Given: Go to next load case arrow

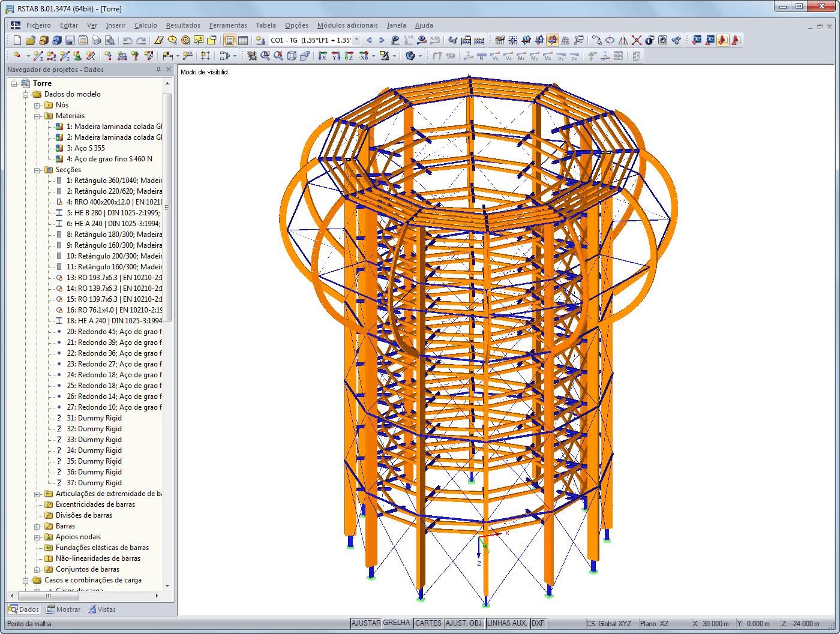Looking at the screenshot, I should pyautogui.click(x=382, y=40).
